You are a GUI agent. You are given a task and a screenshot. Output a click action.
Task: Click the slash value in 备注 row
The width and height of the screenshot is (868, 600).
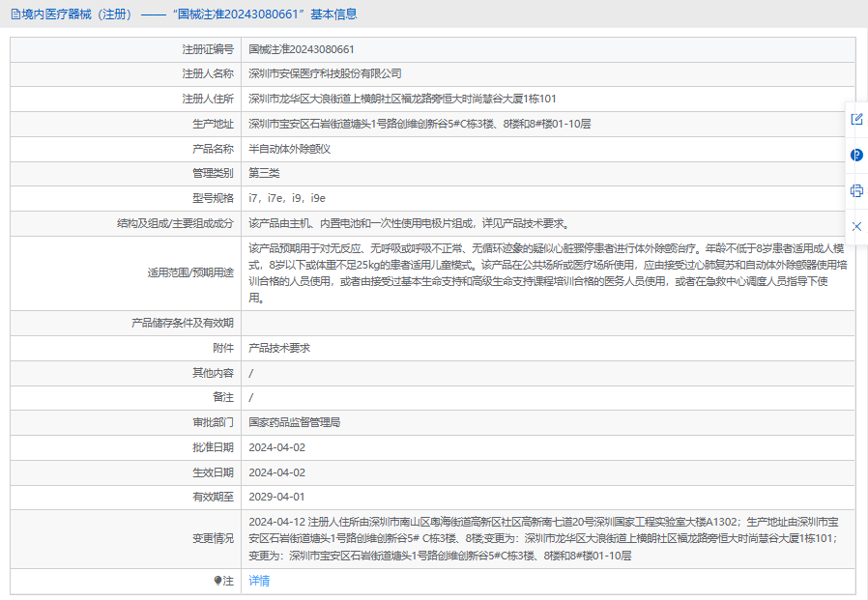pyautogui.click(x=251, y=397)
